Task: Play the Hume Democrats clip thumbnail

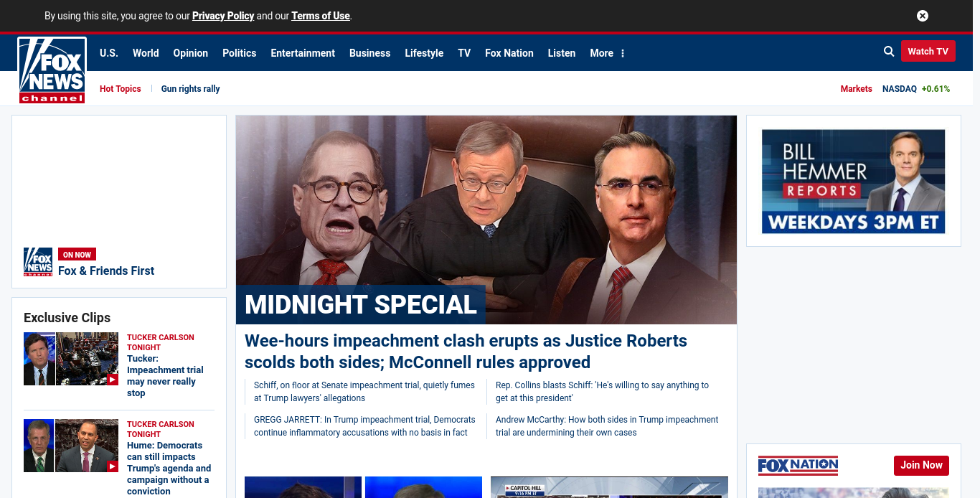Action: point(71,446)
